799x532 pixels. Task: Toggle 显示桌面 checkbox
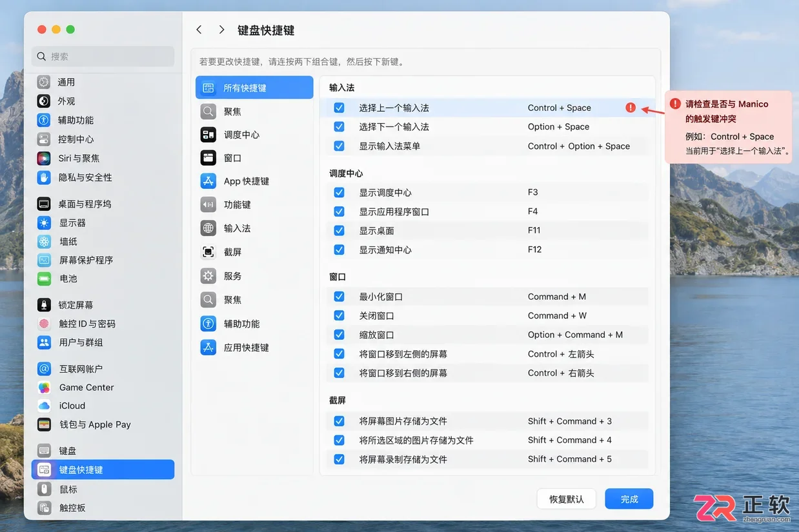339,230
